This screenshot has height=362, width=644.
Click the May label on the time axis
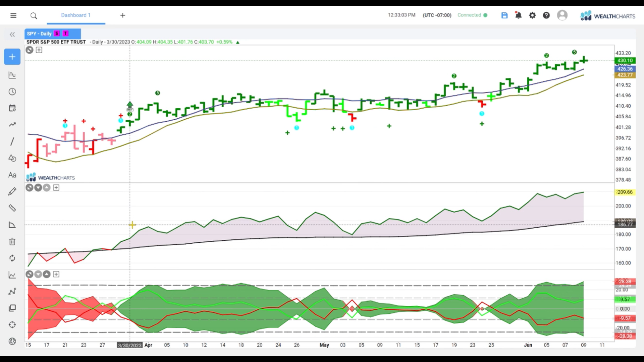tap(324, 345)
